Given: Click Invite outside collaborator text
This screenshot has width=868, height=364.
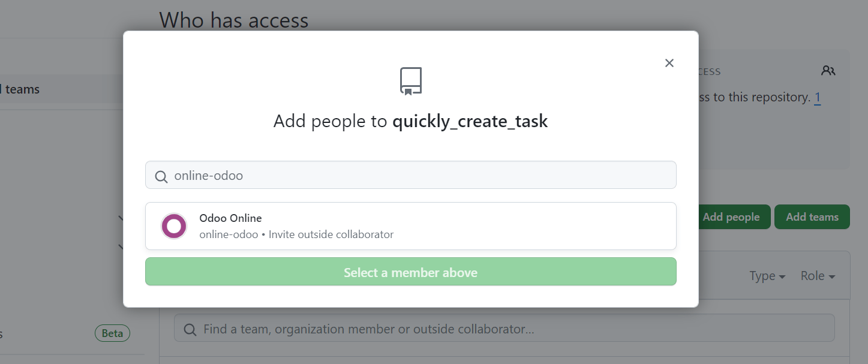Looking at the screenshot, I should [331, 234].
